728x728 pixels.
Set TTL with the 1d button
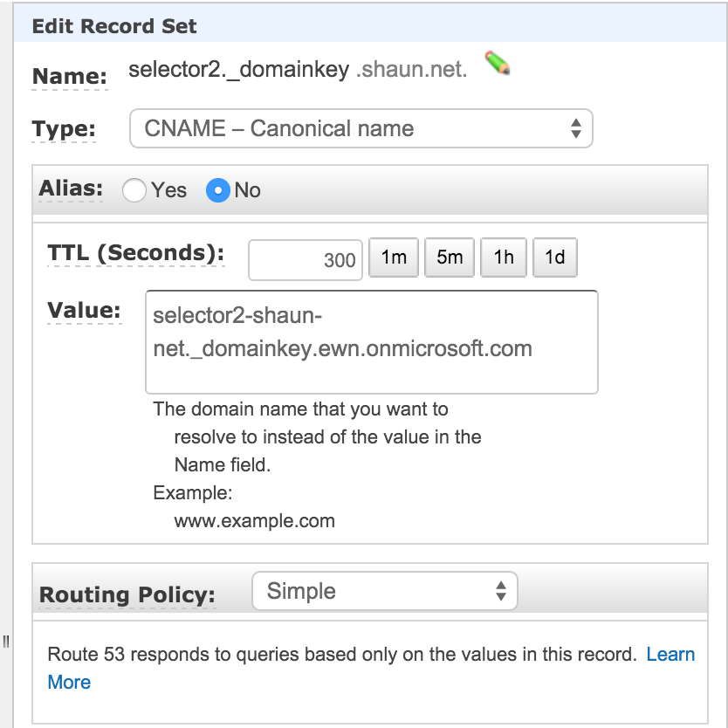pos(554,258)
